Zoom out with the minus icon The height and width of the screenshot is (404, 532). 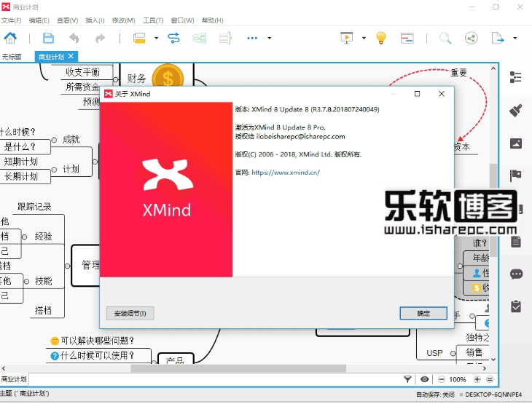click(442, 379)
